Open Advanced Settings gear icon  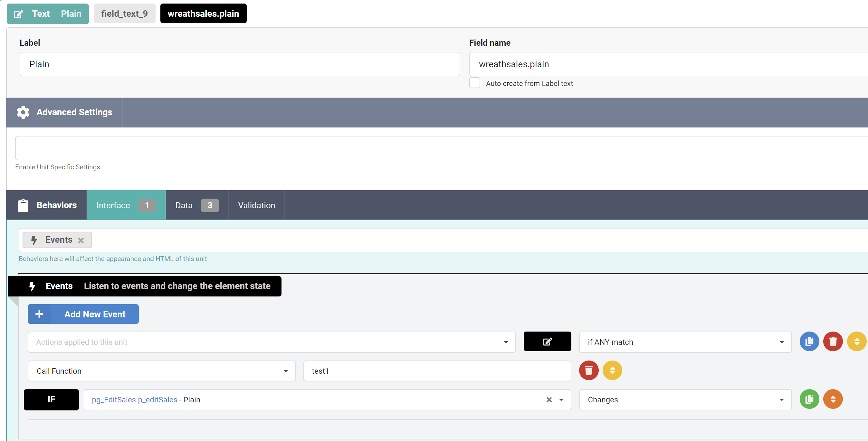click(23, 112)
